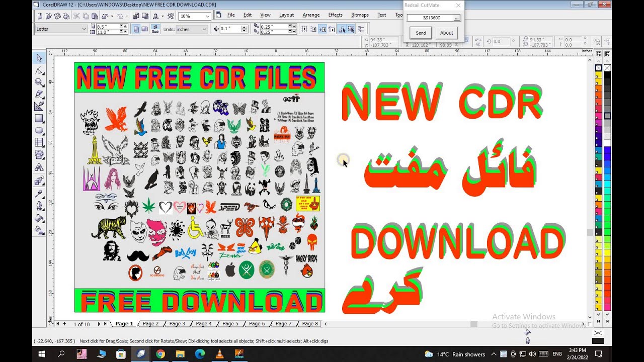Screen dimensions: 644x362
Task: Open the zoom level 10% dropdown
Action: click(207, 17)
